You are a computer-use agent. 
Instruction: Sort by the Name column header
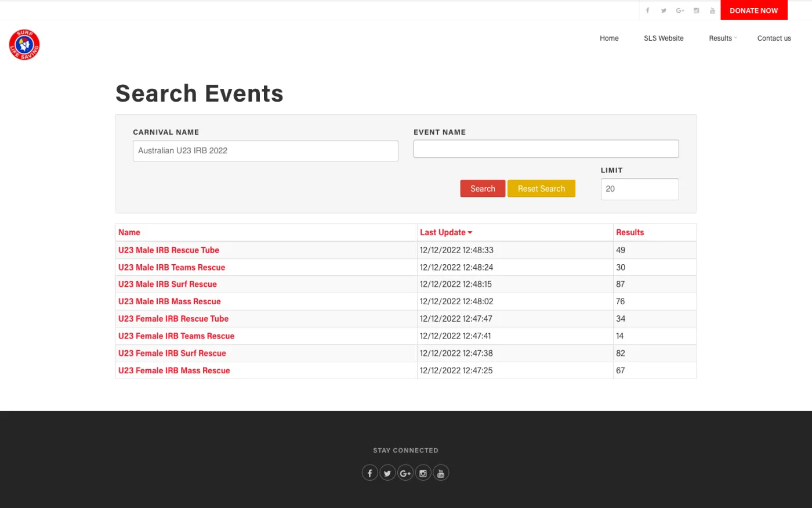[x=129, y=232]
